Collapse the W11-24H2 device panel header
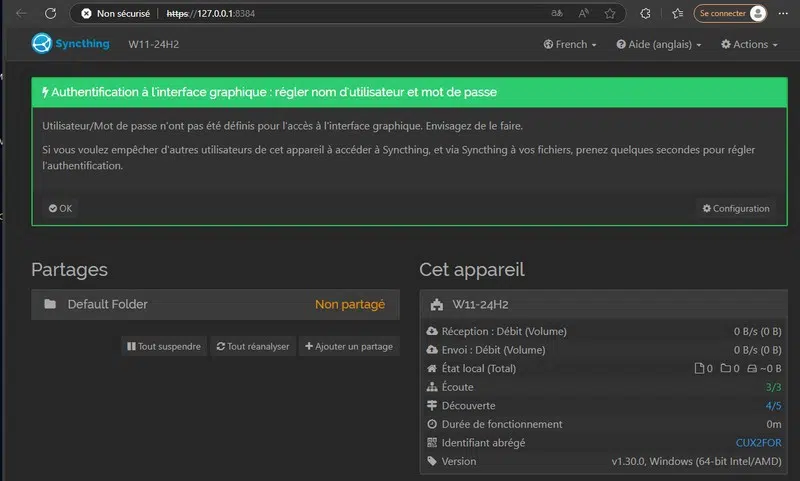This screenshot has height=481, width=800. pyautogui.click(x=604, y=305)
